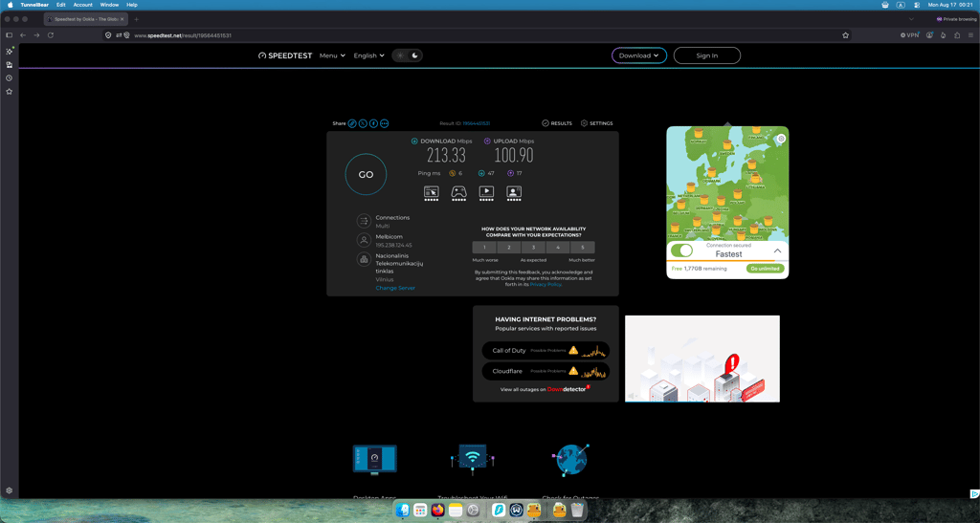Rate network availability as 4
Image resolution: width=980 pixels, height=523 pixels.
click(x=558, y=247)
